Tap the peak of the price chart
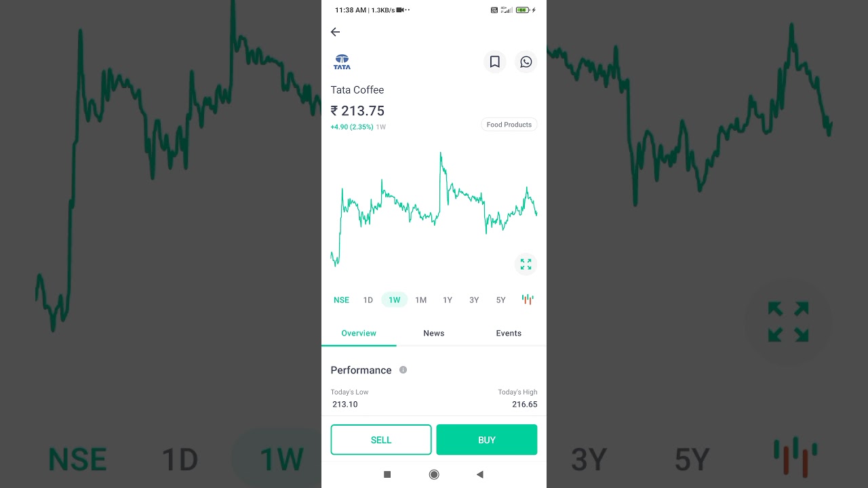This screenshot has width=868, height=488. click(x=441, y=154)
